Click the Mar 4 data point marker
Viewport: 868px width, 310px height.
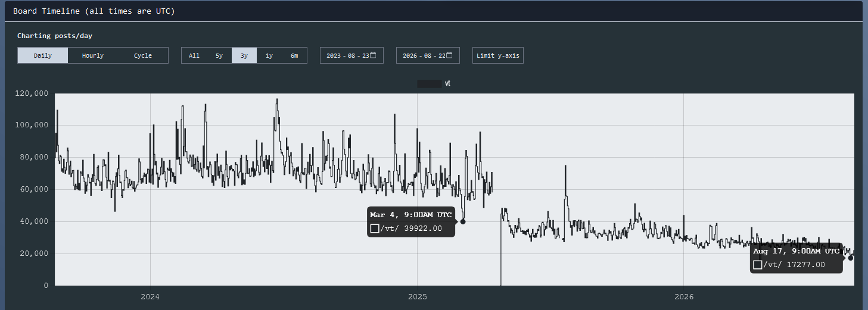click(463, 221)
